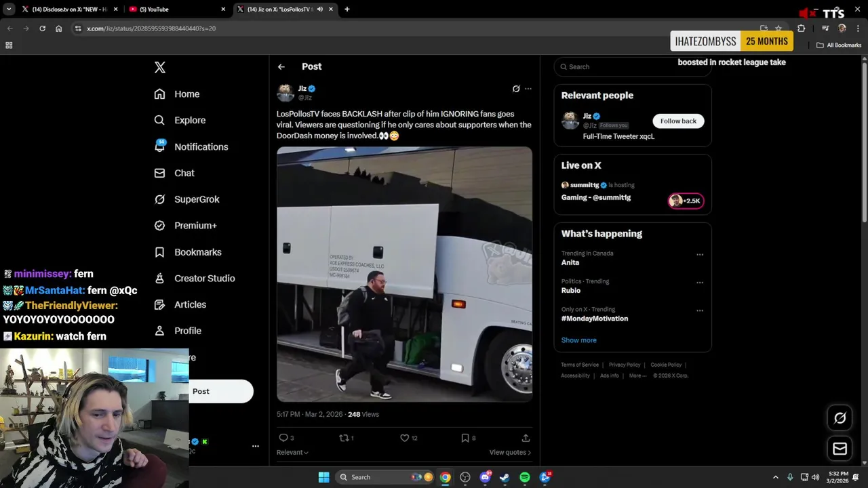868x488 pixels.
Task: Reload the current page
Action: (42, 28)
